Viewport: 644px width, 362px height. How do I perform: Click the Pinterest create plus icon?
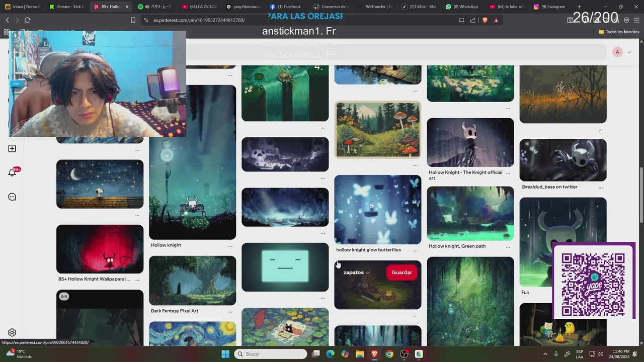pyautogui.click(x=12, y=148)
